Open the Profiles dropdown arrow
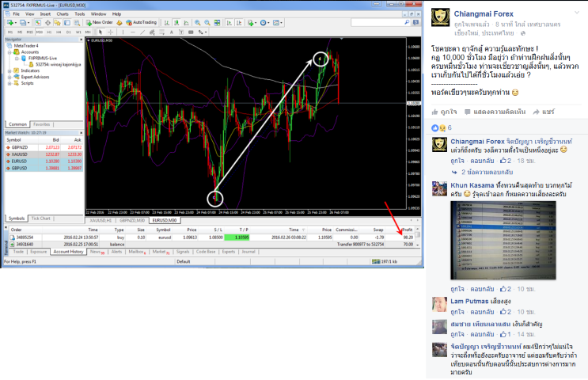588x380 pixels. tap(28, 22)
